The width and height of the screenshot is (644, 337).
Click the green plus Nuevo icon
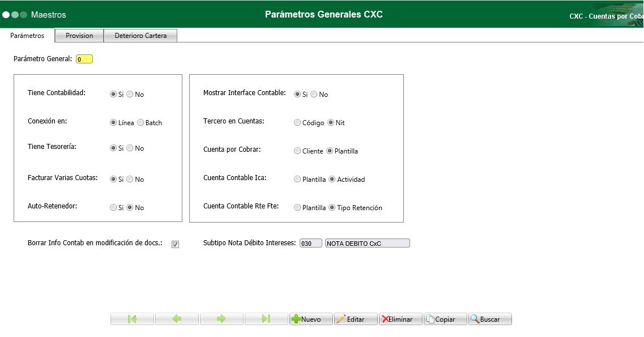tap(297, 319)
